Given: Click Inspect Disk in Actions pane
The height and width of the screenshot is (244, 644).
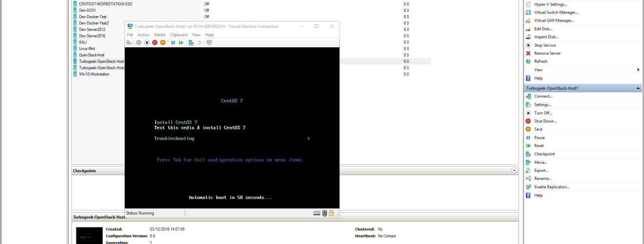Looking at the screenshot, I should [x=546, y=37].
